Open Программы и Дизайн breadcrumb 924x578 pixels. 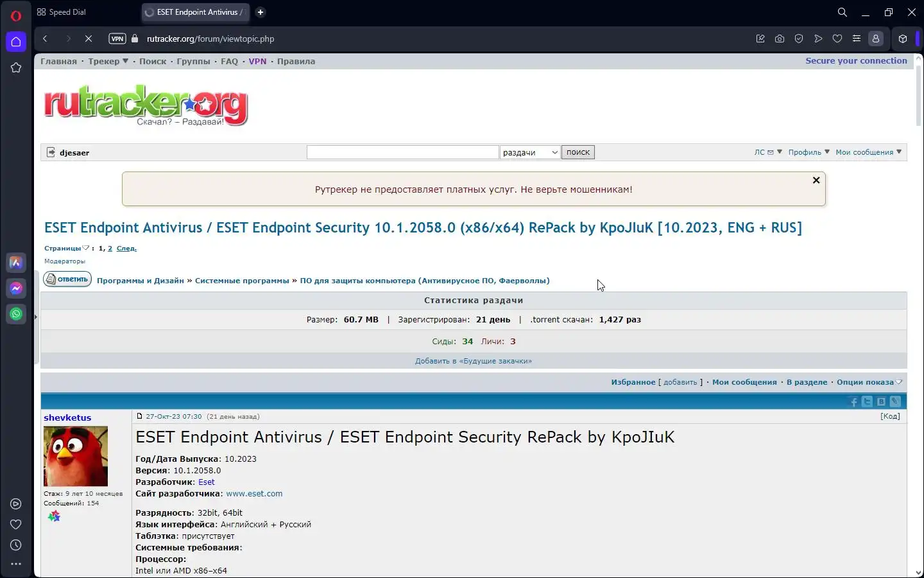(x=141, y=281)
